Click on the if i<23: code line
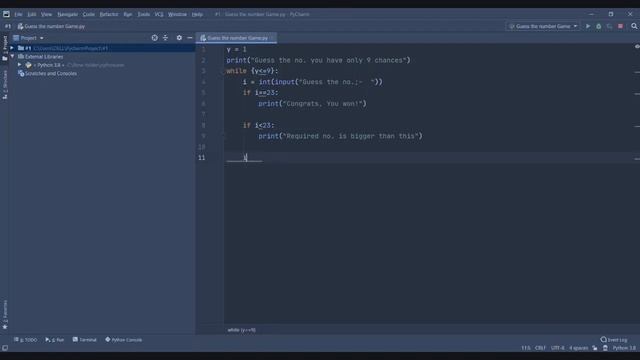 tap(259, 125)
